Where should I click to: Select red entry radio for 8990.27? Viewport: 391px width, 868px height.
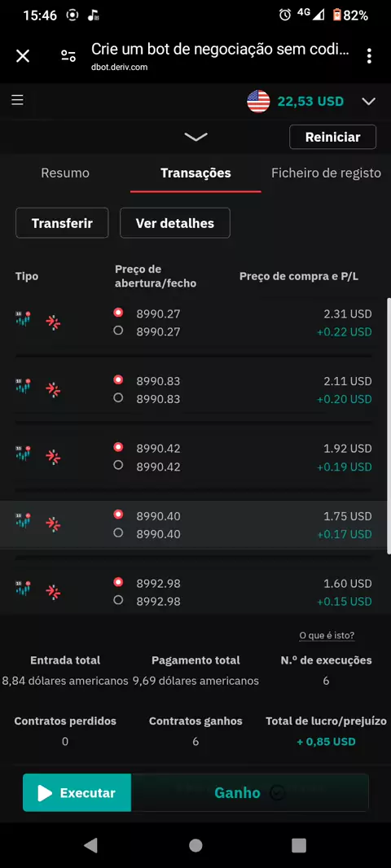point(118,313)
